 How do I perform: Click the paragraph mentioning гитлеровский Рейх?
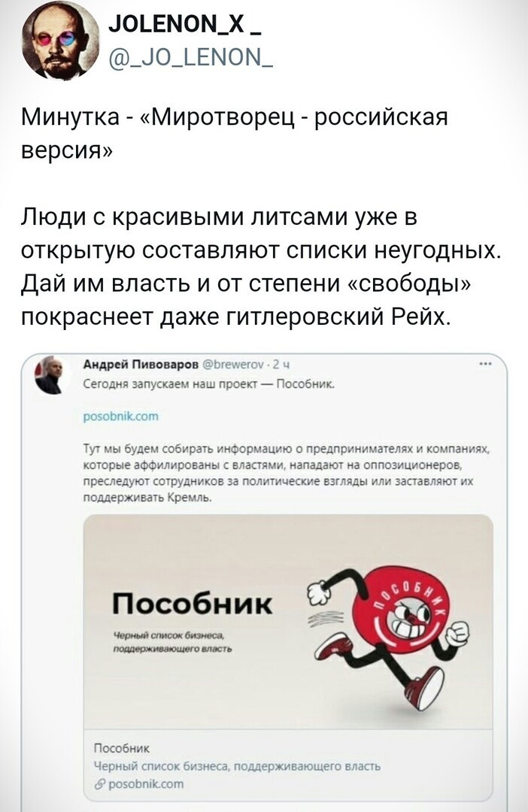click(262, 267)
